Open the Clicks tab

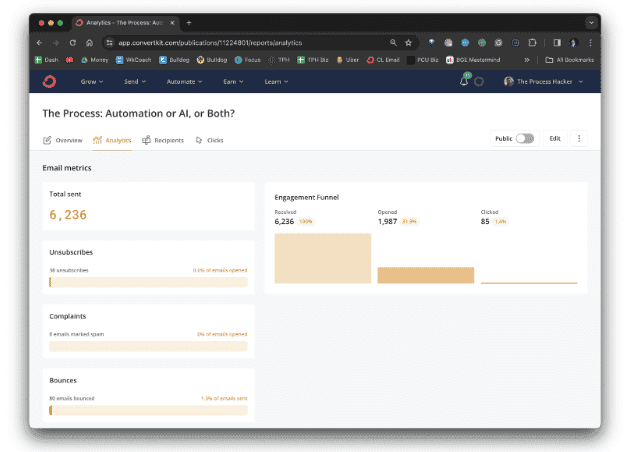(x=210, y=140)
